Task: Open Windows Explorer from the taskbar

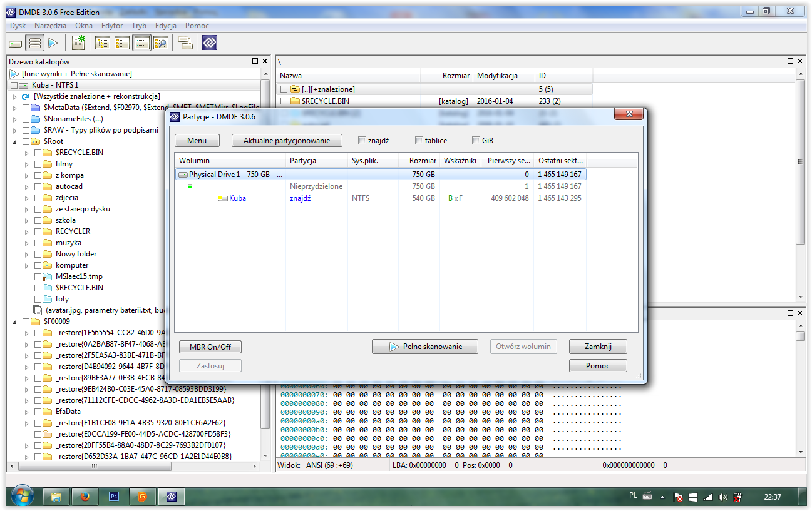Action: click(x=56, y=497)
